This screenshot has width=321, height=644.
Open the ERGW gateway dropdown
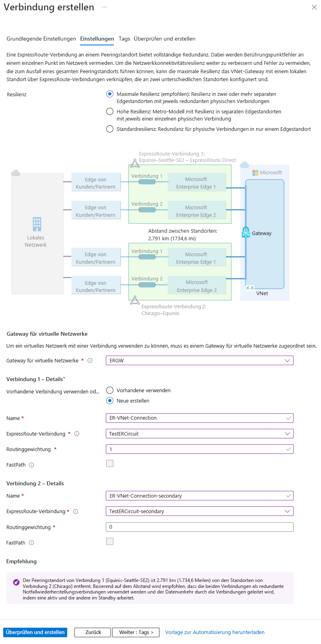click(x=199, y=361)
